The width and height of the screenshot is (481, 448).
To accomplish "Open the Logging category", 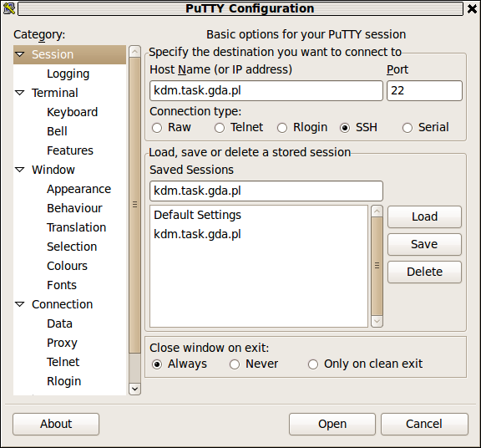I will 68,74.
